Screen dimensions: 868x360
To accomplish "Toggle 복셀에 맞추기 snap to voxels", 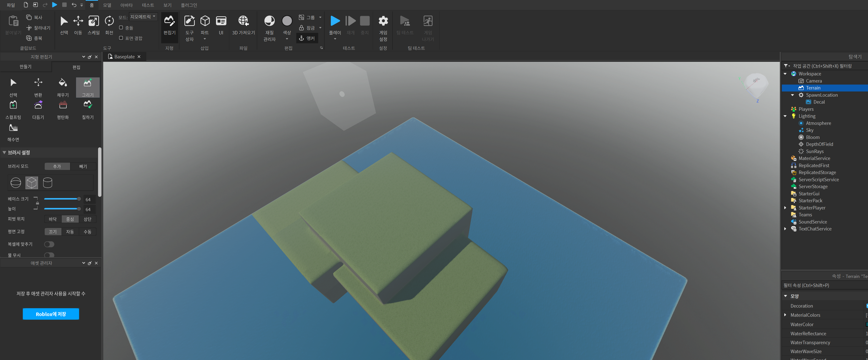I will point(49,244).
